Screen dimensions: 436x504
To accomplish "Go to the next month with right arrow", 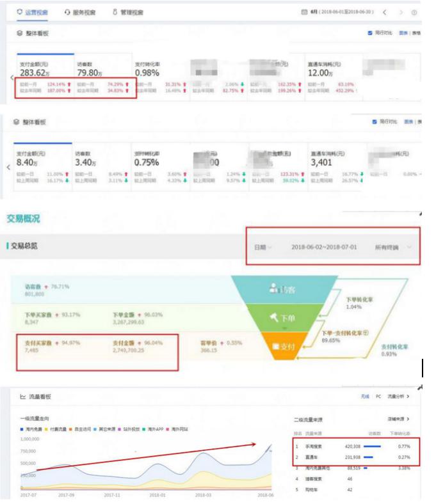I will click(x=401, y=12).
